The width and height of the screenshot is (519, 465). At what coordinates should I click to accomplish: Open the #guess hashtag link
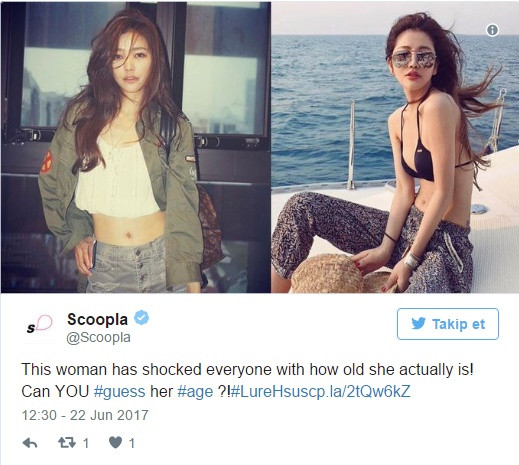pos(119,391)
